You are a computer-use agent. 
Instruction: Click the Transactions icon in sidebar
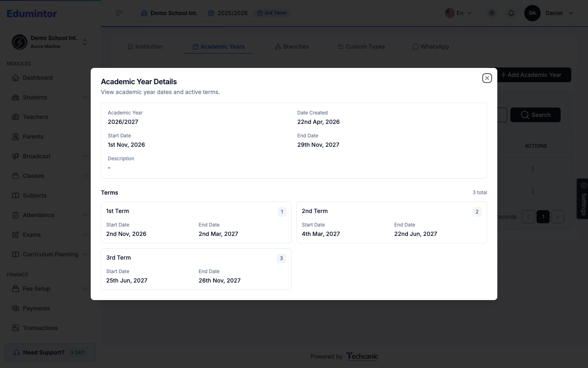[x=16, y=328]
